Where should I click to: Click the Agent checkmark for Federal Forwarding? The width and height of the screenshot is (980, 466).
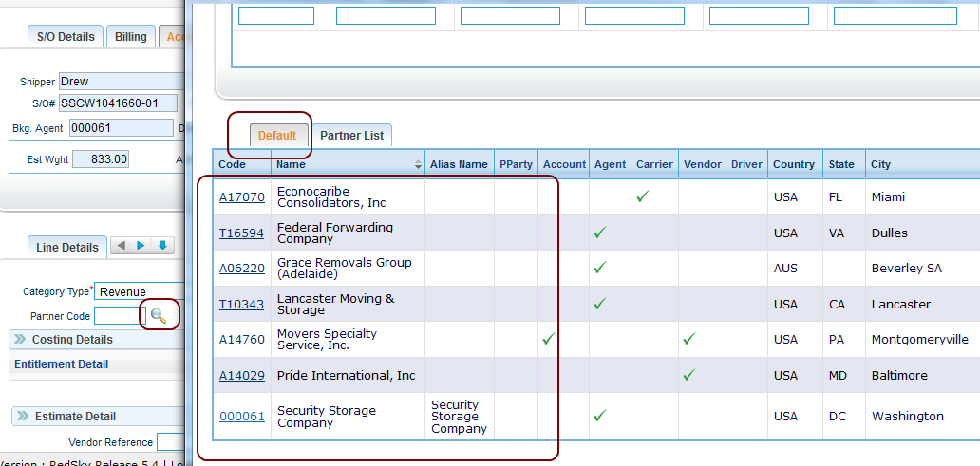click(600, 233)
